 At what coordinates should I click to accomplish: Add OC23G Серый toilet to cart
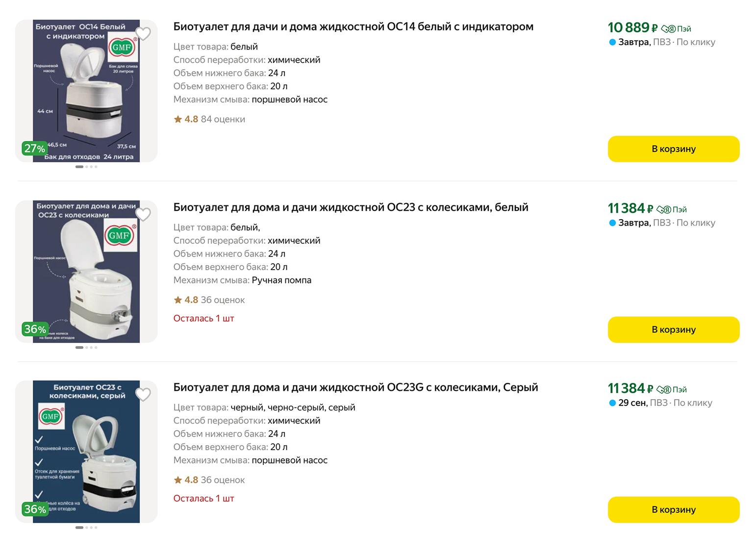673,509
